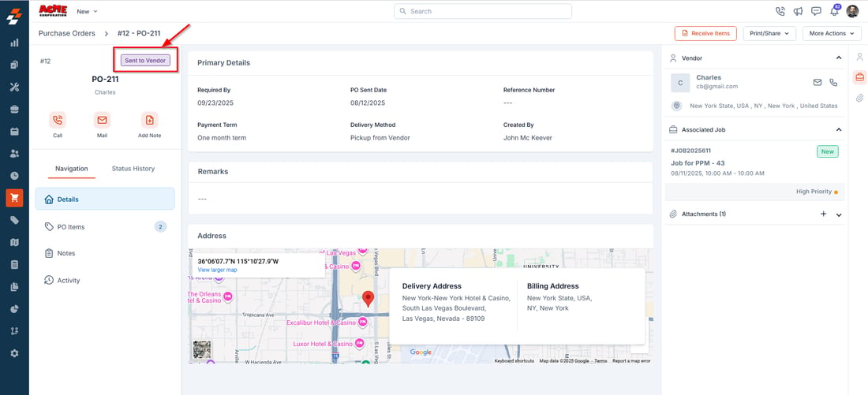The height and width of the screenshot is (395, 868).
Task: Add an attachment with the plus icon
Action: pyautogui.click(x=823, y=214)
